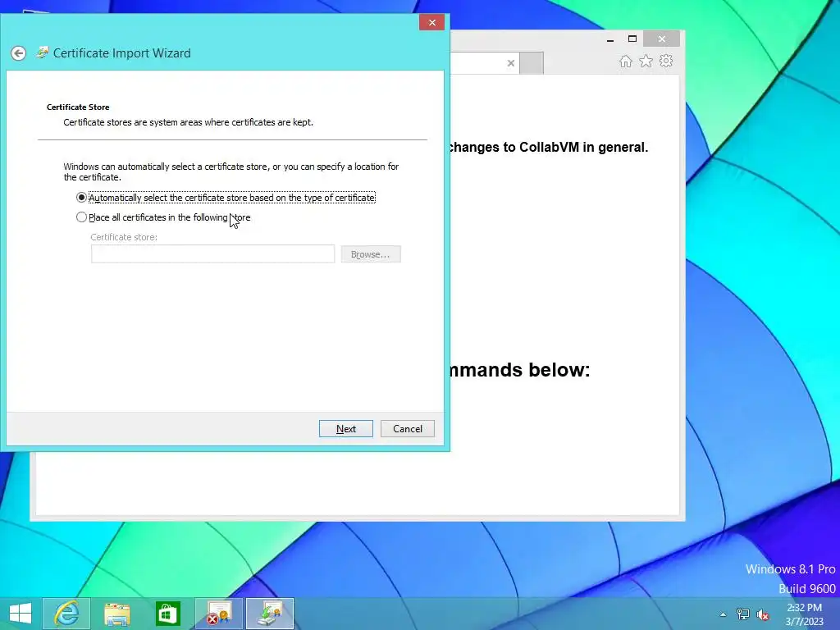This screenshot has height=630, width=840.
Task: Close the Internet Explorer browser tab
Action: click(510, 63)
